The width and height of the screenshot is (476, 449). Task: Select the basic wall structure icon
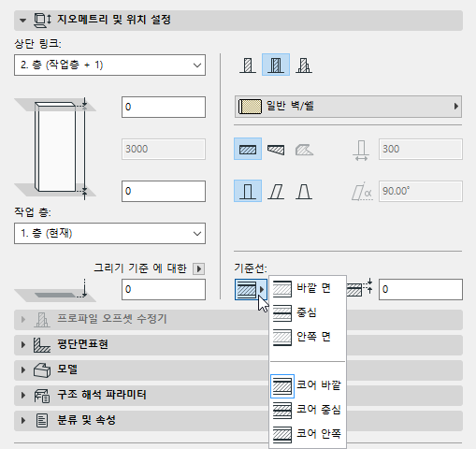[x=248, y=65]
